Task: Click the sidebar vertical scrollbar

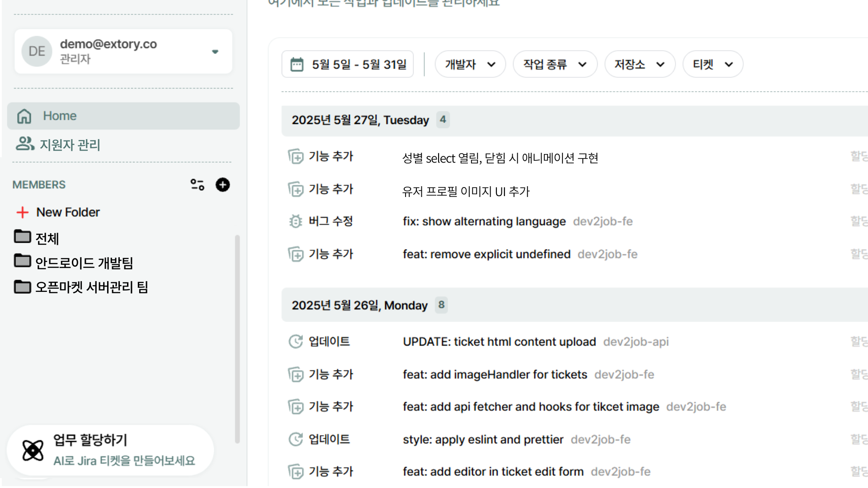Action: pyautogui.click(x=237, y=339)
